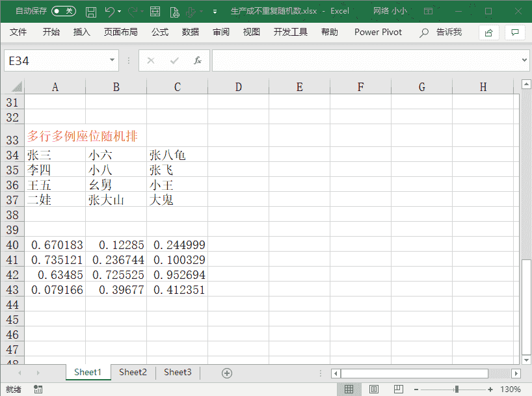Open the Redo history dropdown arrow
532x396 pixels.
pyautogui.click(x=142, y=12)
